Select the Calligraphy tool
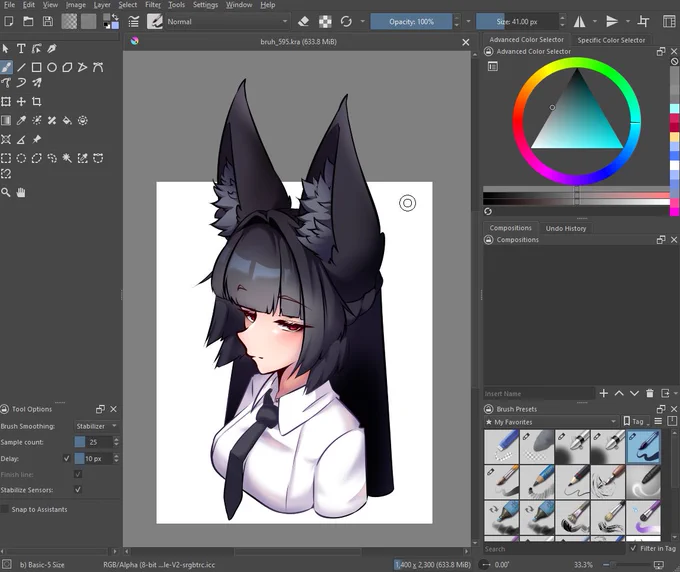 [52, 49]
